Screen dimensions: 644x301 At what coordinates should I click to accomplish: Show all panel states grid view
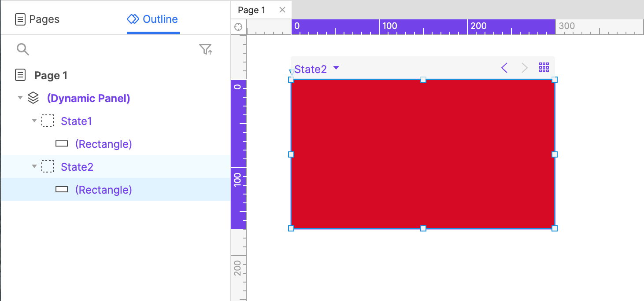pyautogui.click(x=544, y=67)
